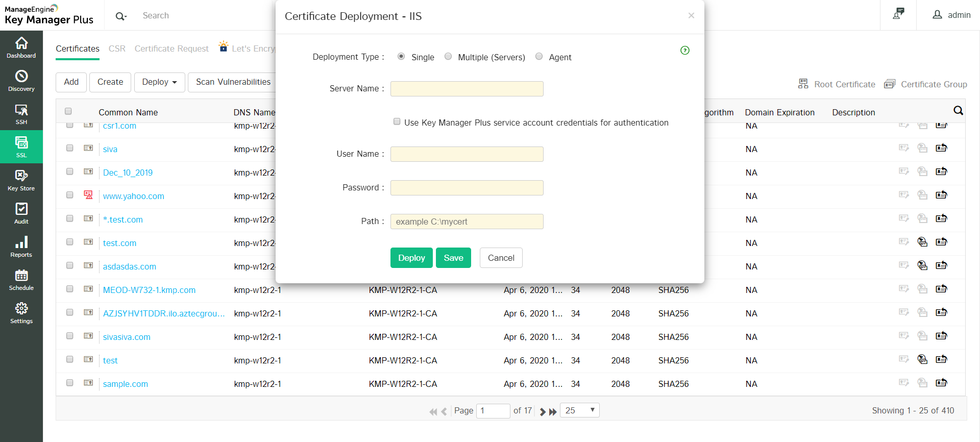Open the Key Store module
This screenshot has width=980, height=442.
[x=21, y=180]
